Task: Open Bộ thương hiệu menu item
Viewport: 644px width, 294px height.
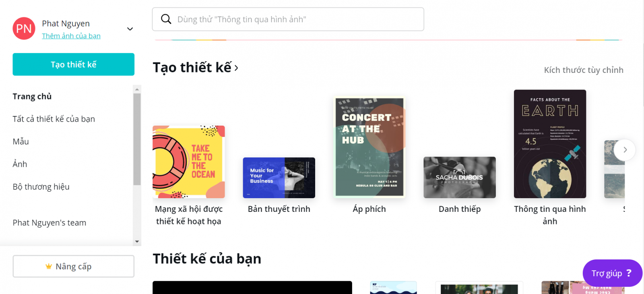Action: pos(41,186)
